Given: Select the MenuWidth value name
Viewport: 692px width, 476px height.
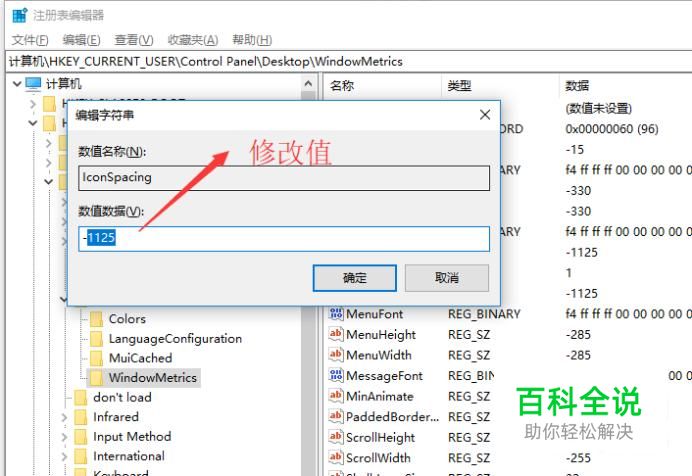Looking at the screenshot, I should [x=379, y=355].
